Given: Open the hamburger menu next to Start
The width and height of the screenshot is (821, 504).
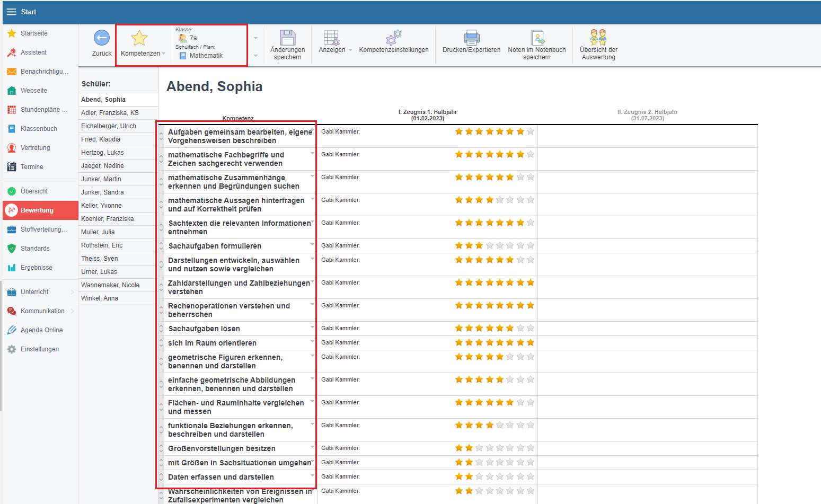Looking at the screenshot, I should (x=11, y=12).
